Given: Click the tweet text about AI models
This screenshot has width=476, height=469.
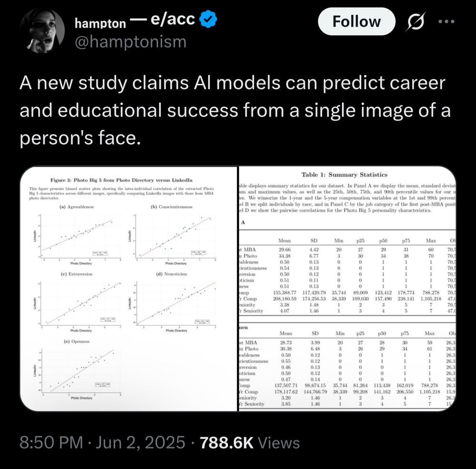Looking at the screenshot, I should pyautogui.click(x=235, y=110).
